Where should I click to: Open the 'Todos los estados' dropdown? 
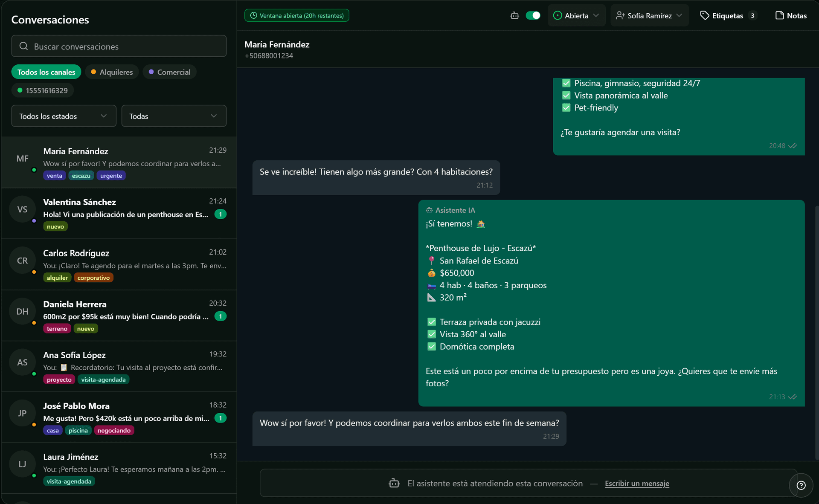click(63, 116)
